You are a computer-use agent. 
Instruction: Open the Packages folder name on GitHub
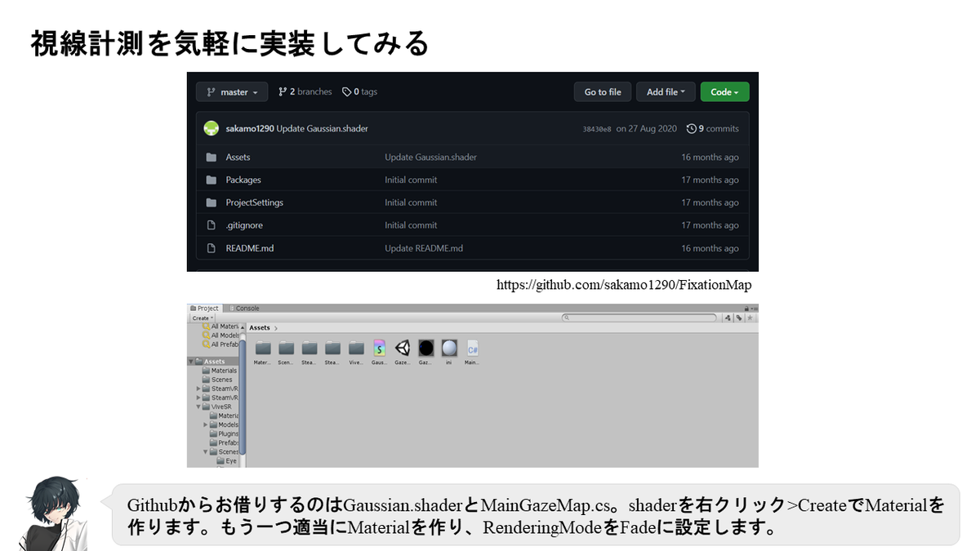click(x=243, y=180)
